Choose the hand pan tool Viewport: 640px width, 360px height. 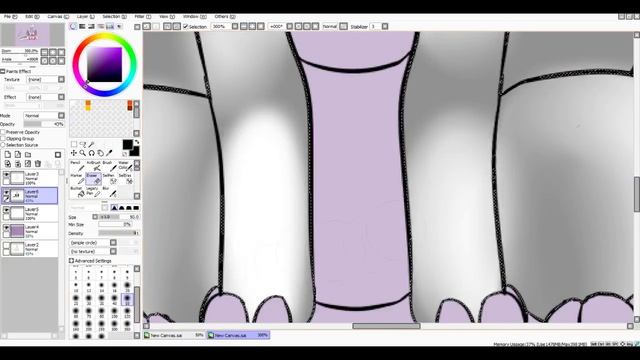(x=100, y=153)
